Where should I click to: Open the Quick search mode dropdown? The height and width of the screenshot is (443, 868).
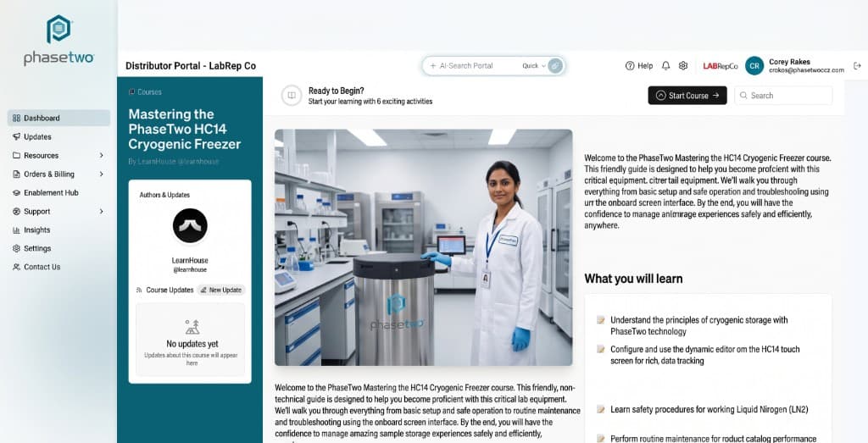pos(534,65)
